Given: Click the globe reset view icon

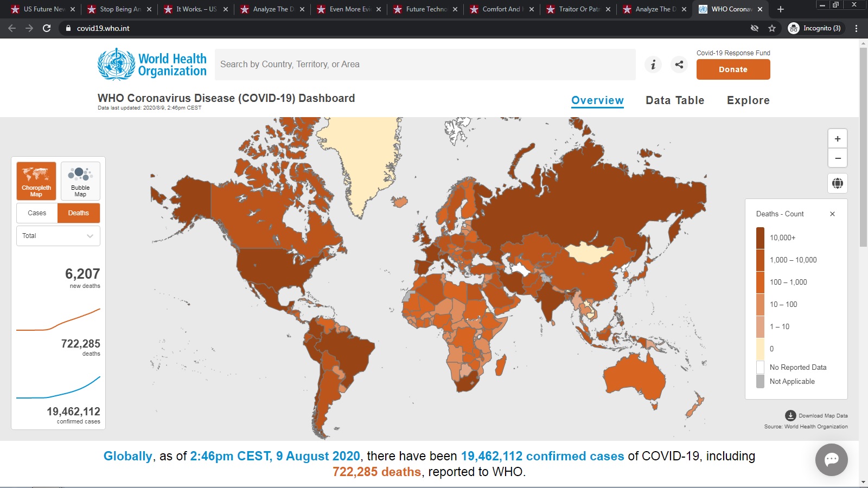Looking at the screenshot, I should point(837,183).
